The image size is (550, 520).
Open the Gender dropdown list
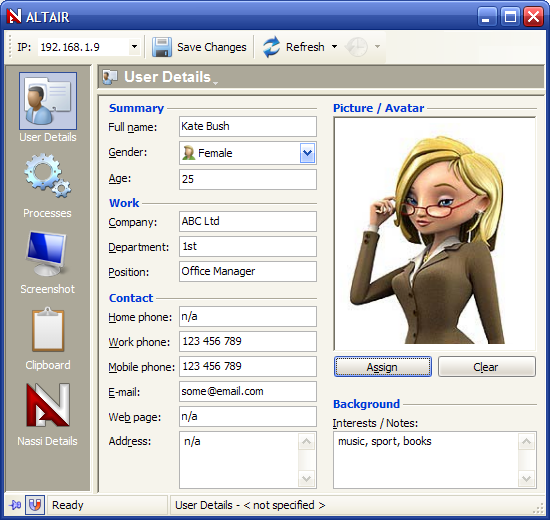[307, 153]
